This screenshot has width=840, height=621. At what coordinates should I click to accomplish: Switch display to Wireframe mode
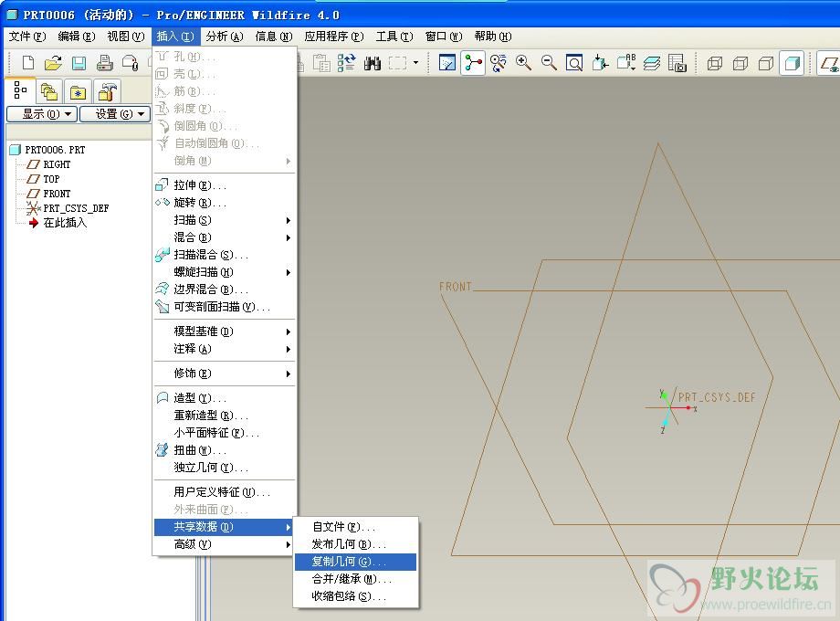[x=715, y=63]
